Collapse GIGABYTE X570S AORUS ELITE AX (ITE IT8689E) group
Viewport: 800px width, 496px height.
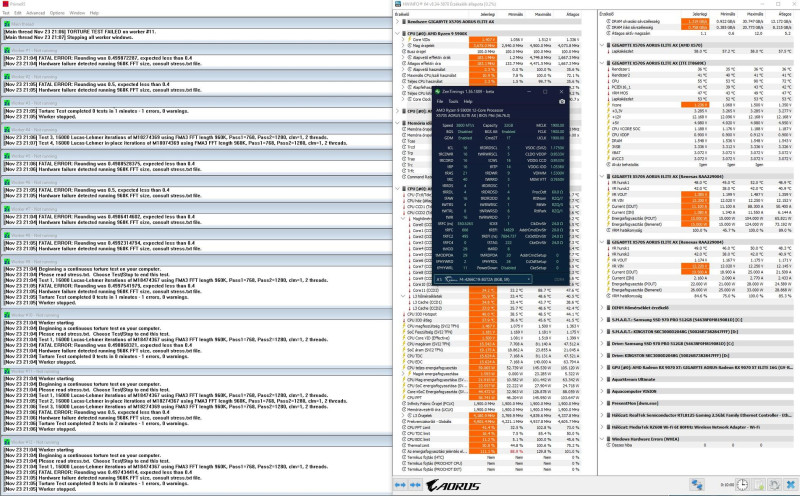point(603,63)
